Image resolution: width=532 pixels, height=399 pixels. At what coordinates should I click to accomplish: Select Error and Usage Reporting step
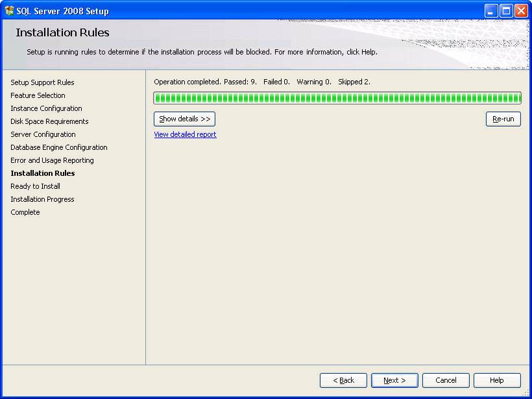52,160
